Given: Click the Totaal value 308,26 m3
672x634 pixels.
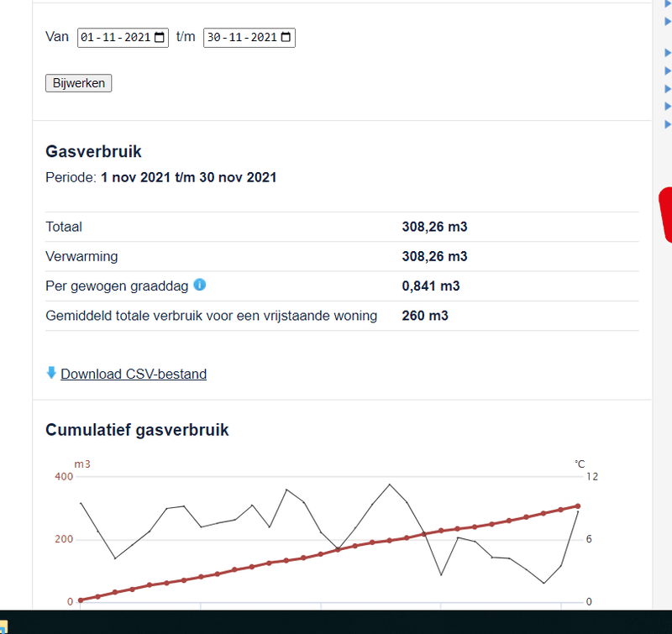Looking at the screenshot, I should (x=435, y=227).
